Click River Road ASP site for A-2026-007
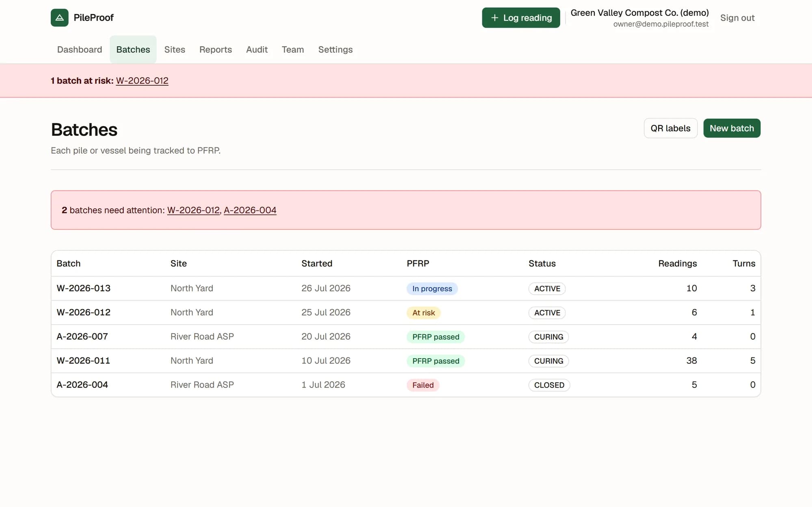The image size is (812, 507). click(202, 336)
